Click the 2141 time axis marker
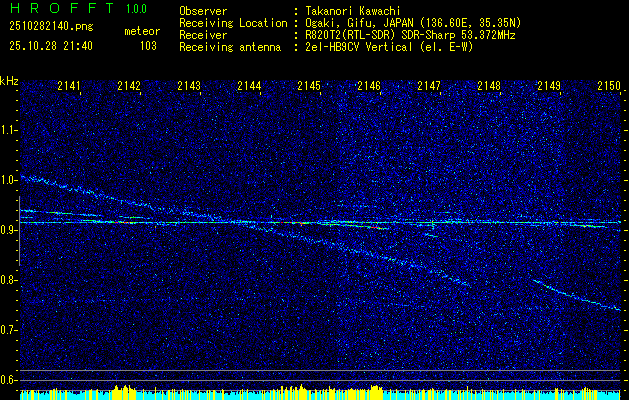 tap(69, 85)
